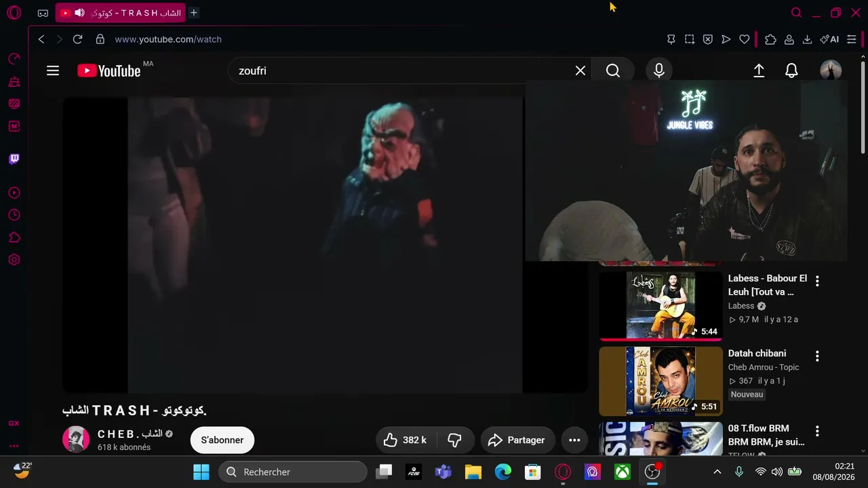Open the striped square sidebar icon
The height and width of the screenshot is (488, 868).
[14, 104]
